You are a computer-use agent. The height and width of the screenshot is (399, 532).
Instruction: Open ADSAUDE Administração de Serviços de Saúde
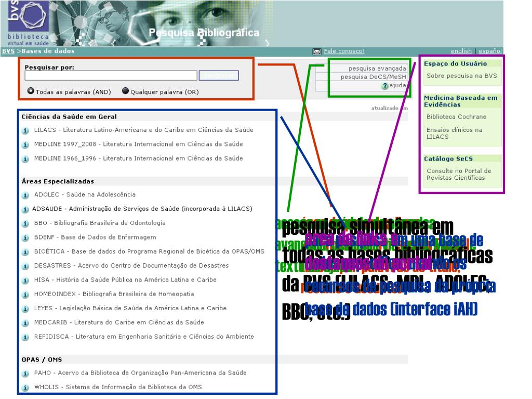pos(142,209)
